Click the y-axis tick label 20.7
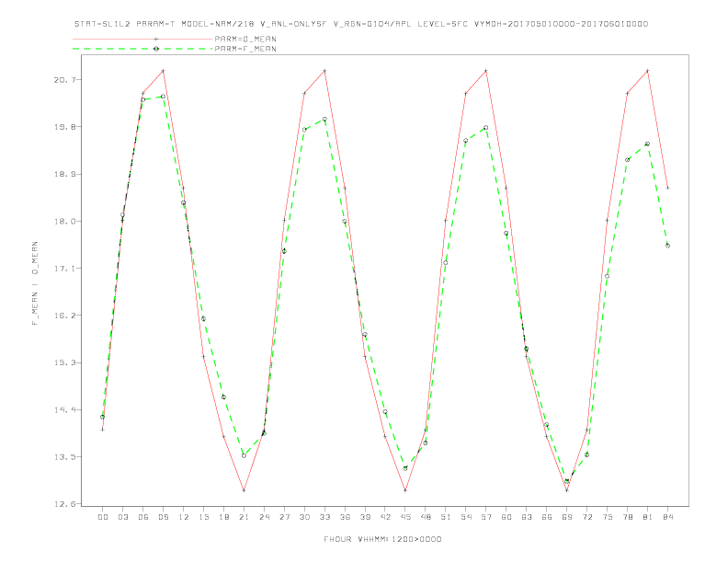This screenshot has height=563, width=728. [64, 80]
